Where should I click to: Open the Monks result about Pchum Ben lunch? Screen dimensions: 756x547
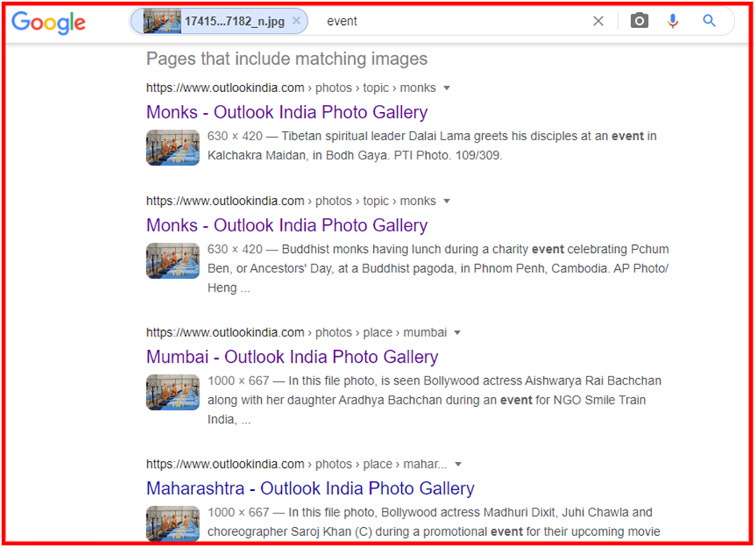pyautogui.click(x=287, y=225)
